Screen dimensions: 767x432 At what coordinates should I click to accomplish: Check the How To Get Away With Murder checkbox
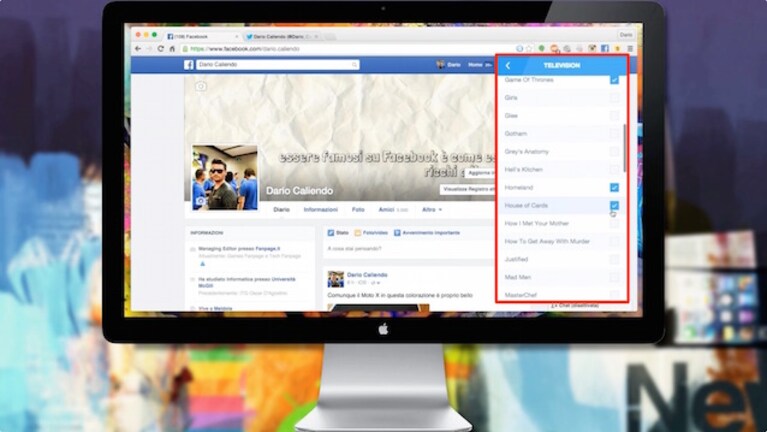pos(614,241)
